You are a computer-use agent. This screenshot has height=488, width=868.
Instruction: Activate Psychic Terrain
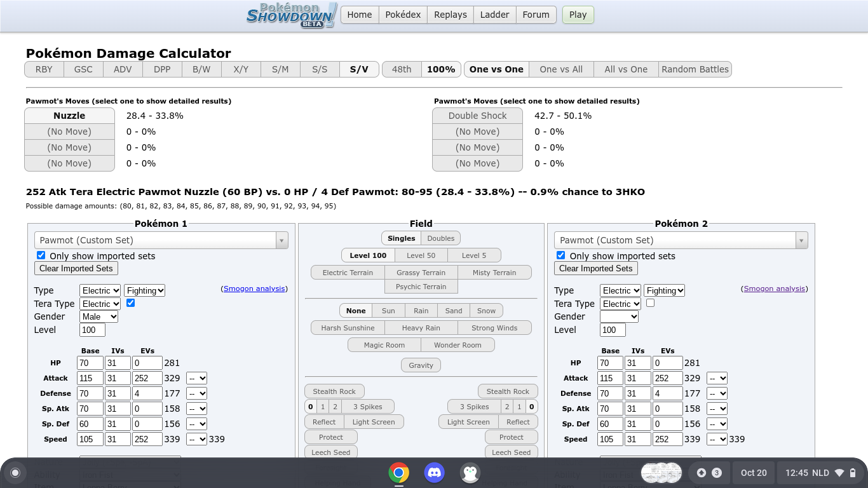[x=421, y=287]
